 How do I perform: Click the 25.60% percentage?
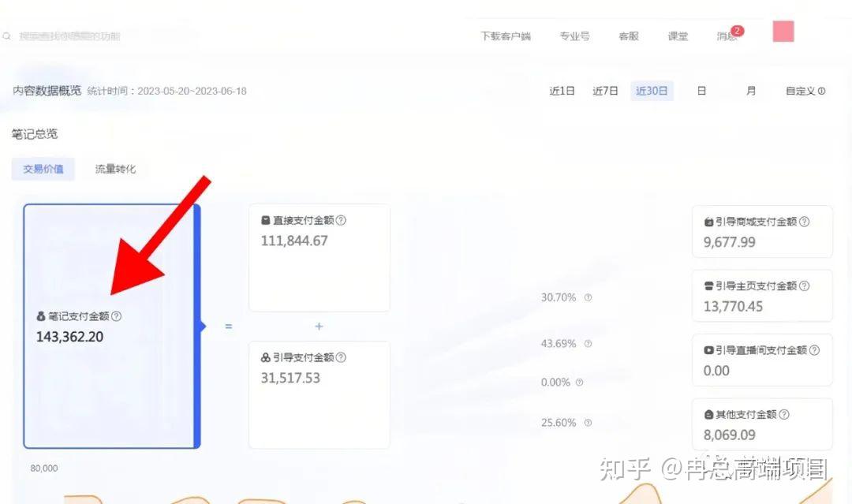(558, 423)
